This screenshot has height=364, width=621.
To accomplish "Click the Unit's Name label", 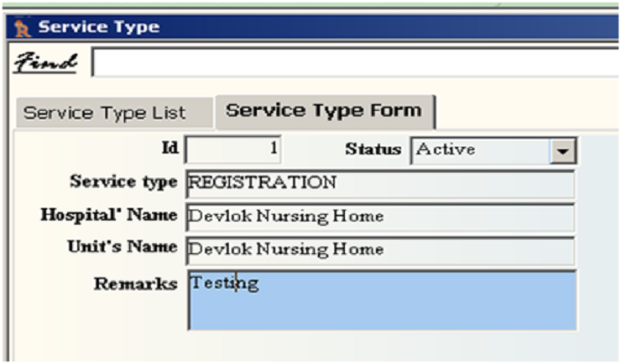I will pyautogui.click(x=122, y=247).
